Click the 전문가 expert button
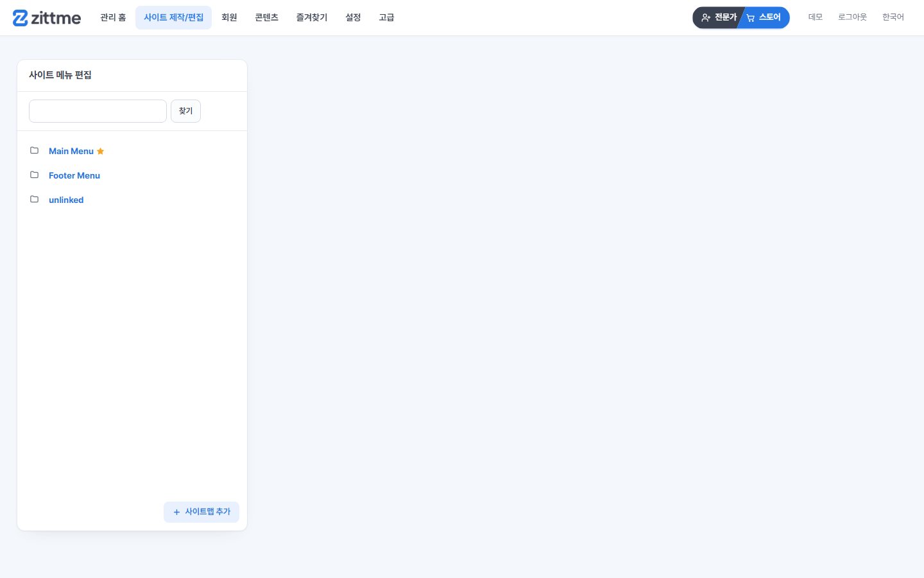924x578 pixels. (718, 17)
